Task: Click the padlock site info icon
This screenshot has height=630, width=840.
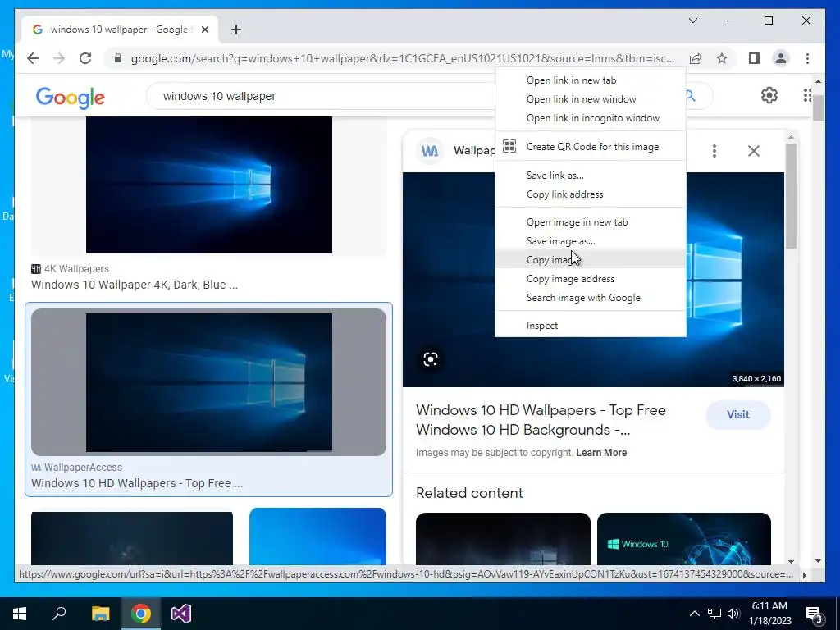Action: point(118,58)
